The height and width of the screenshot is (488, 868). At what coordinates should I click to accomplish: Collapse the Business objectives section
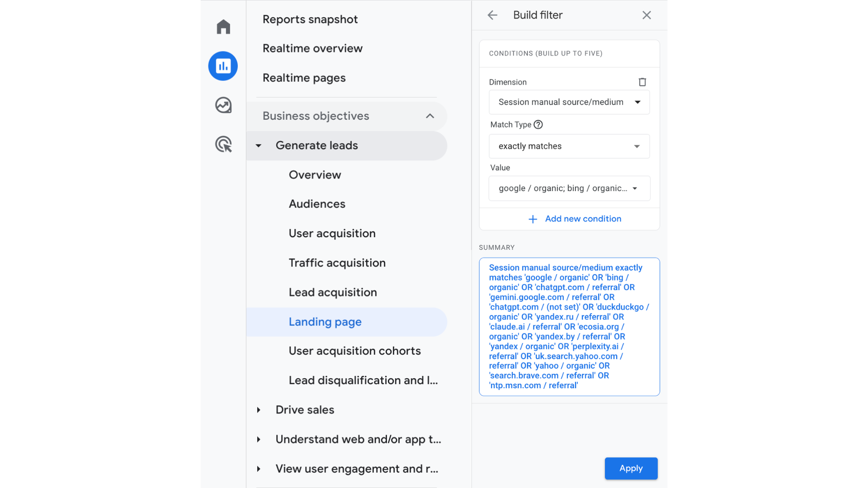(430, 116)
